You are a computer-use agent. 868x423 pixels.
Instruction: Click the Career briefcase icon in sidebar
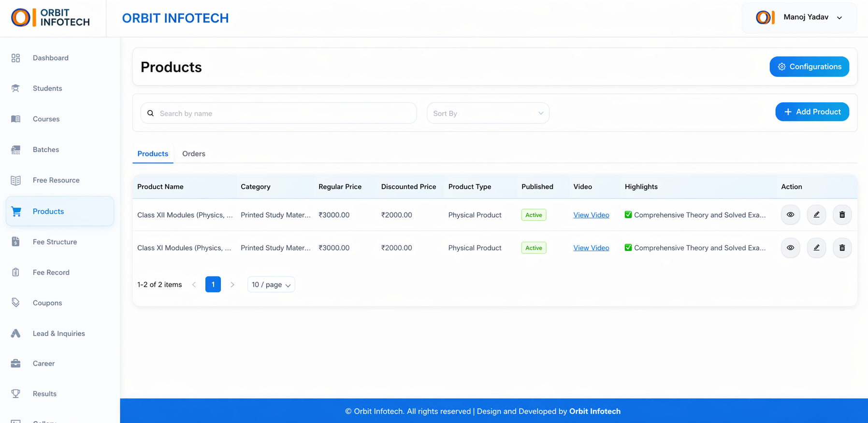pos(16,364)
